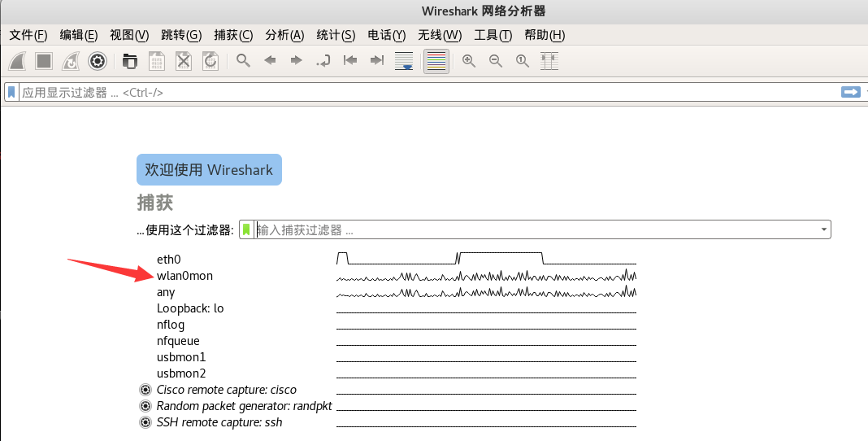Select the wlan0mon capture interface
The height and width of the screenshot is (441, 868).
[x=184, y=276]
